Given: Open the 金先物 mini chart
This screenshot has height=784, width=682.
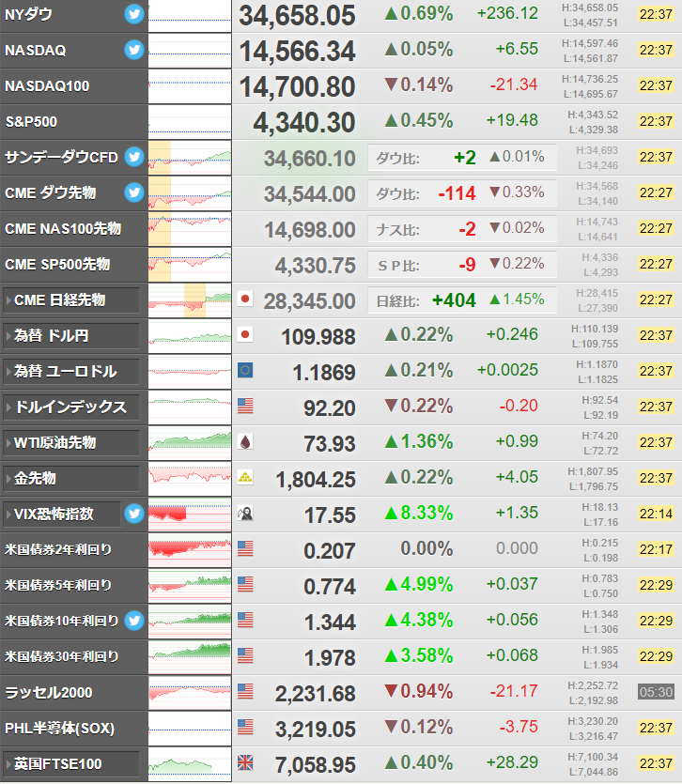Looking at the screenshot, I should point(190,479).
